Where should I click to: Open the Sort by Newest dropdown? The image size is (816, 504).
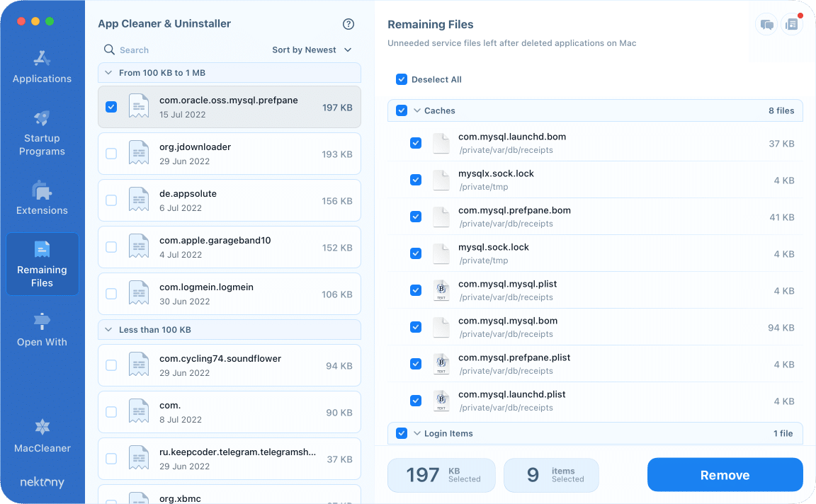(x=312, y=50)
